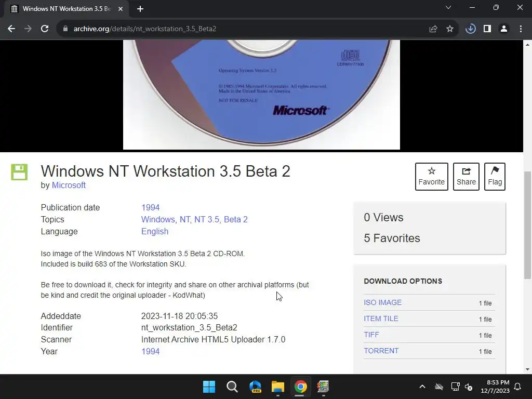
Task: Open the Year 1994 link
Action: tap(150, 352)
